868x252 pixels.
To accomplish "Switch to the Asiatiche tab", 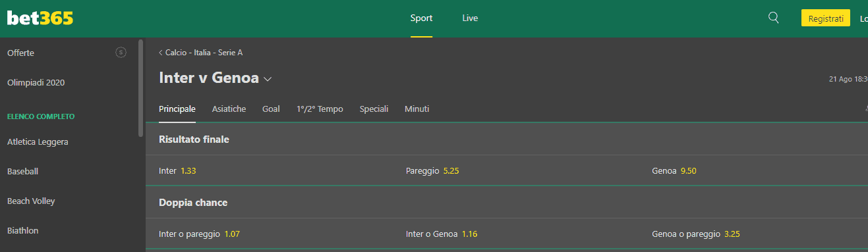I will (x=229, y=109).
